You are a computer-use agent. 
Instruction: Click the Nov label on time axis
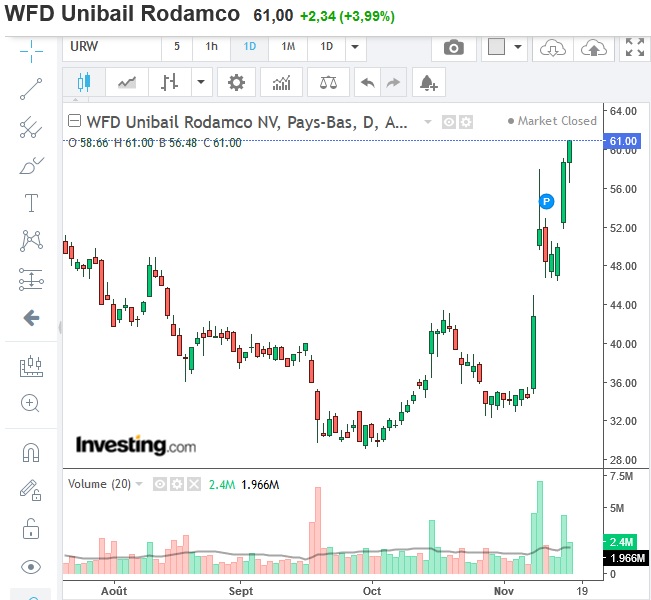pos(504,591)
